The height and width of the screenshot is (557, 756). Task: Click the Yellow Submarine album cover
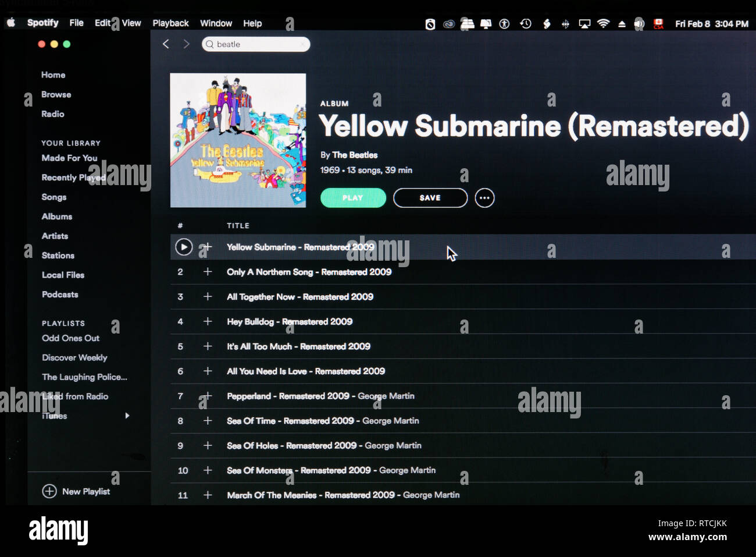238,140
